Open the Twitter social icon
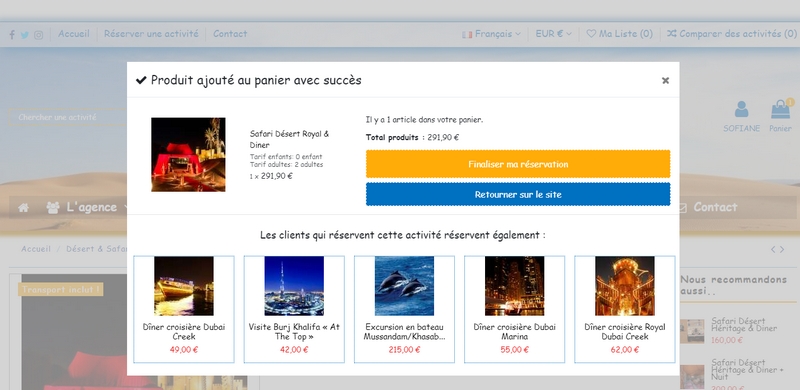The height and width of the screenshot is (390, 800). click(x=24, y=35)
